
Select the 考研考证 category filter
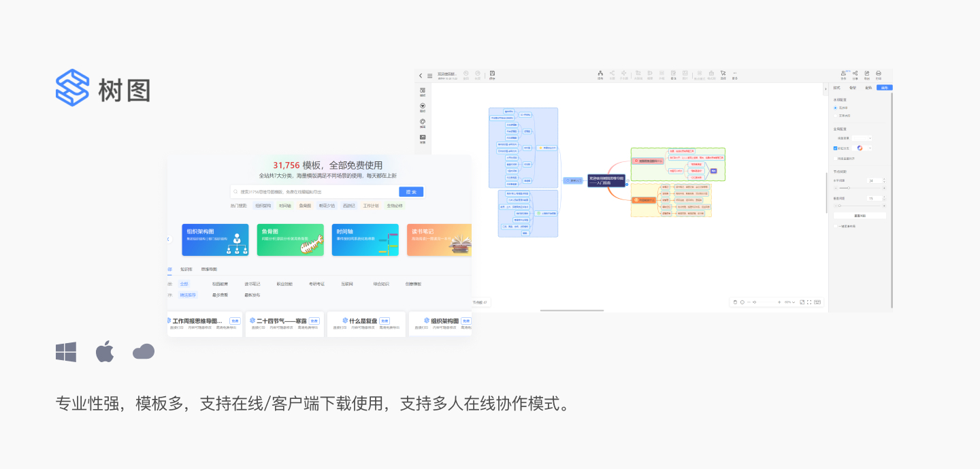click(x=316, y=284)
